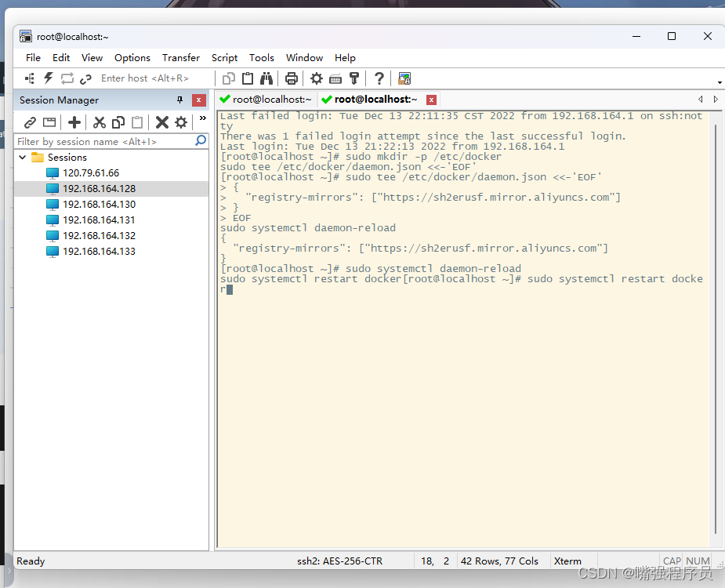Click the Reconnect icon in toolbar
The height and width of the screenshot is (588, 725).
point(67,78)
